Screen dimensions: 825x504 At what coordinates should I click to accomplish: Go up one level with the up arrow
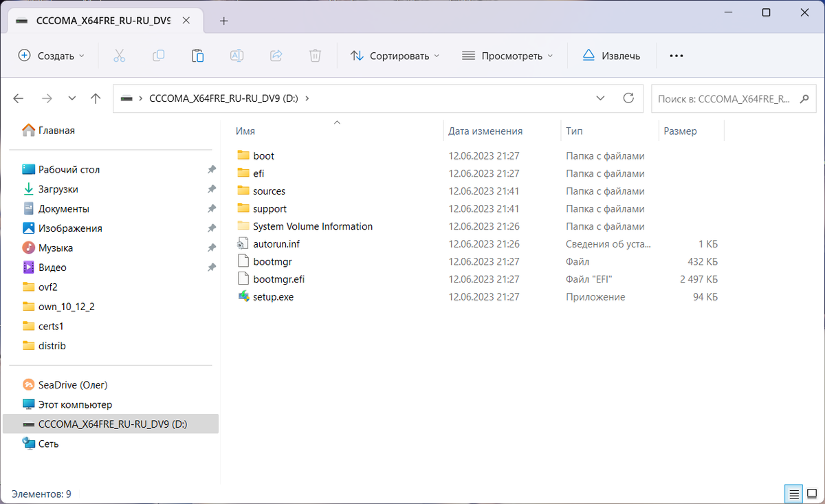(96, 98)
